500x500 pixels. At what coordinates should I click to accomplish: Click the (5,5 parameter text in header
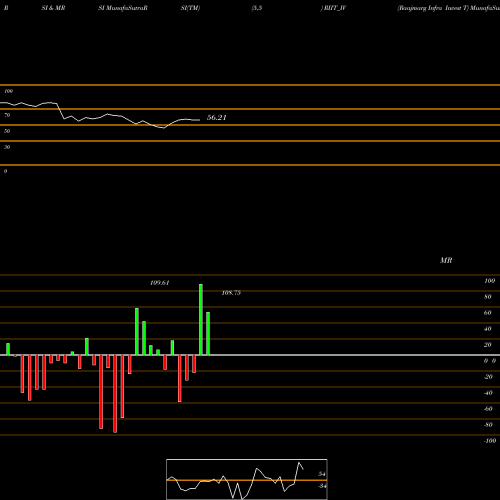tap(257, 8)
